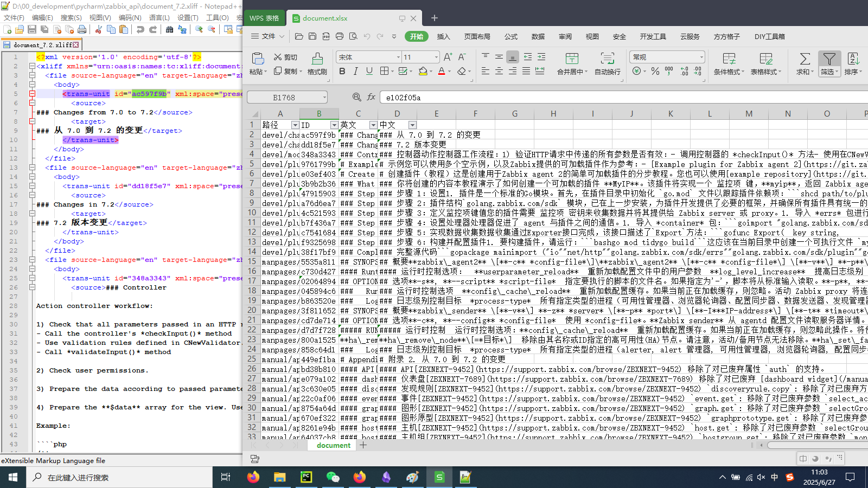Open Name Box dropdown showing B1768
This screenshot has height=488, width=868.
[324, 98]
